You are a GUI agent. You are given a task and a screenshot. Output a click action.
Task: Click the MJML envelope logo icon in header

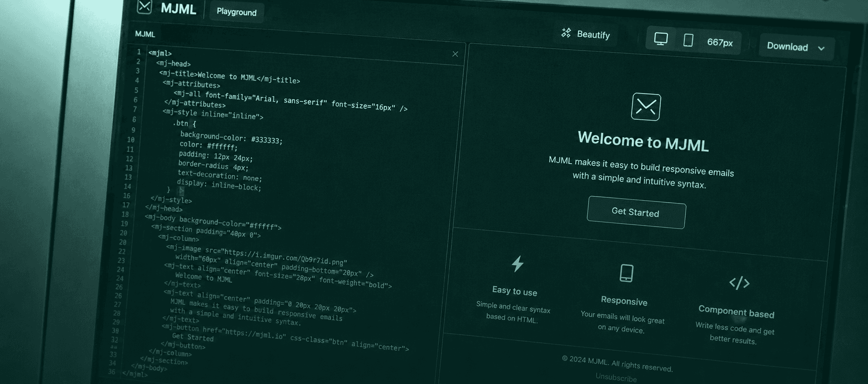[145, 6]
